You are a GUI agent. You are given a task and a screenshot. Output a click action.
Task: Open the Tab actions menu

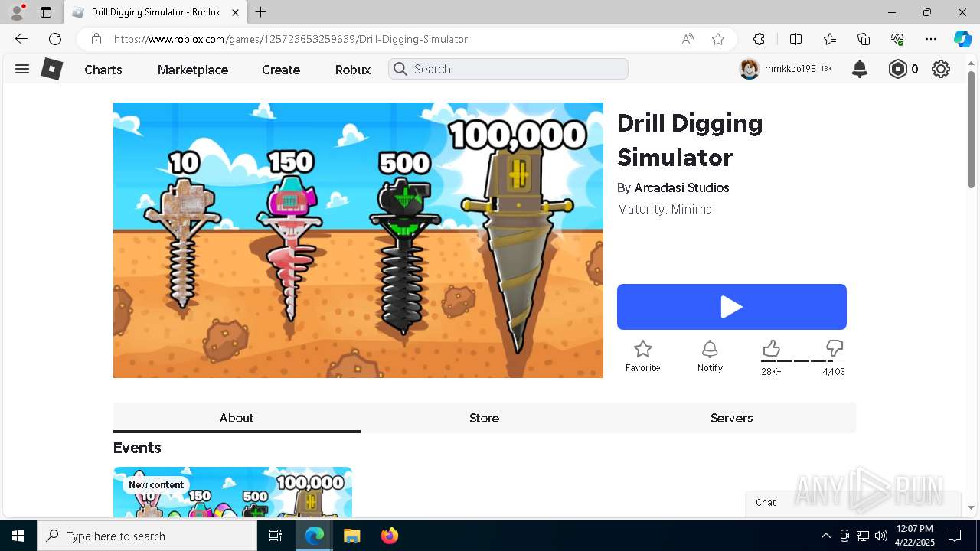pos(46,12)
